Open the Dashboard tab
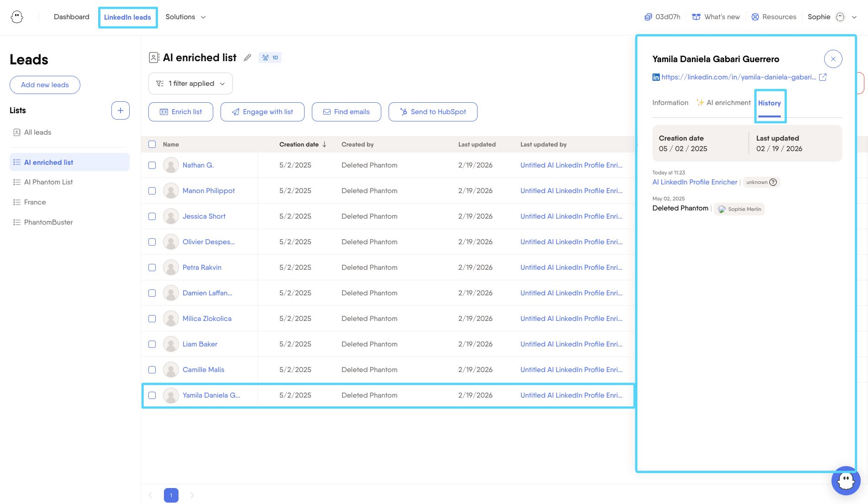Viewport: 868px width, 504px height. click(72, 17)
